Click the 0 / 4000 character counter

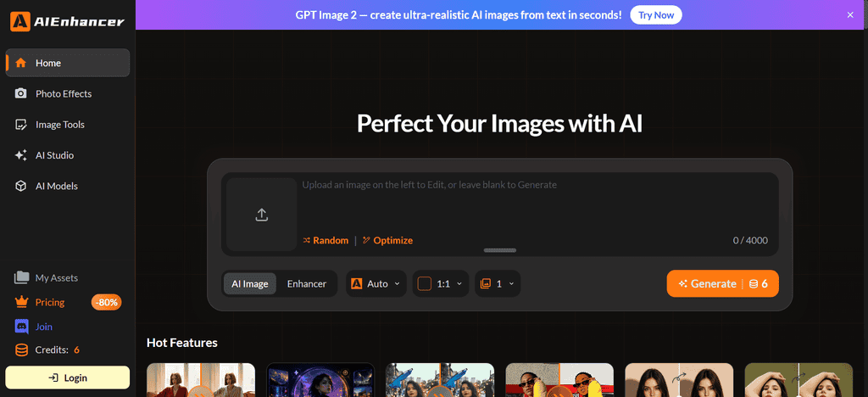(x=750, y=240)
